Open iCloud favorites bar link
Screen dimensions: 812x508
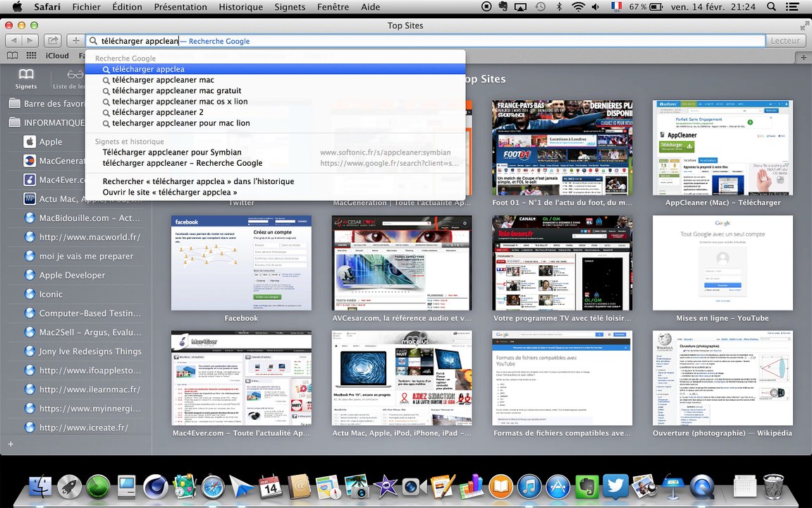pyautogui.click(x=57, y=56)
